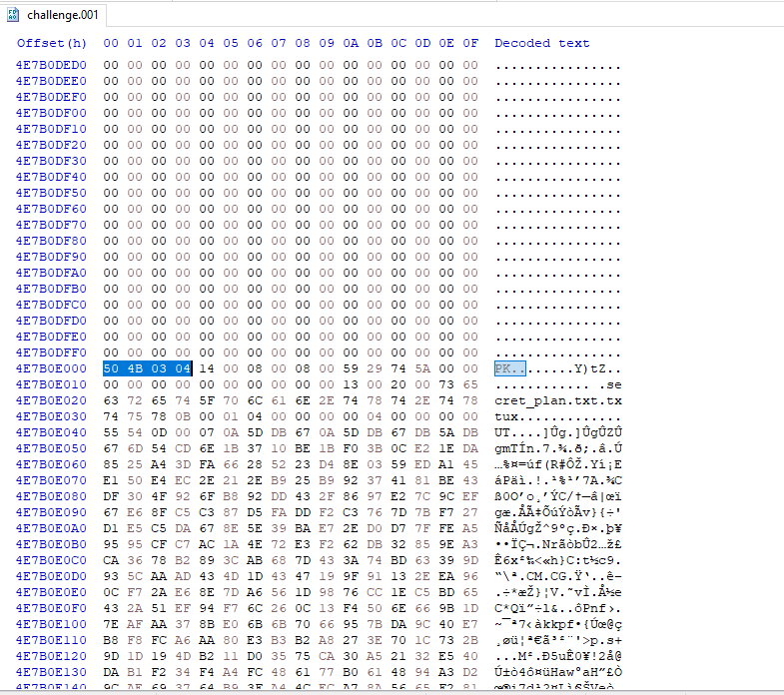This screenshot has height=695, width=784.
Task: Select offset row 4E7B0E000
Action: point(51,369)
